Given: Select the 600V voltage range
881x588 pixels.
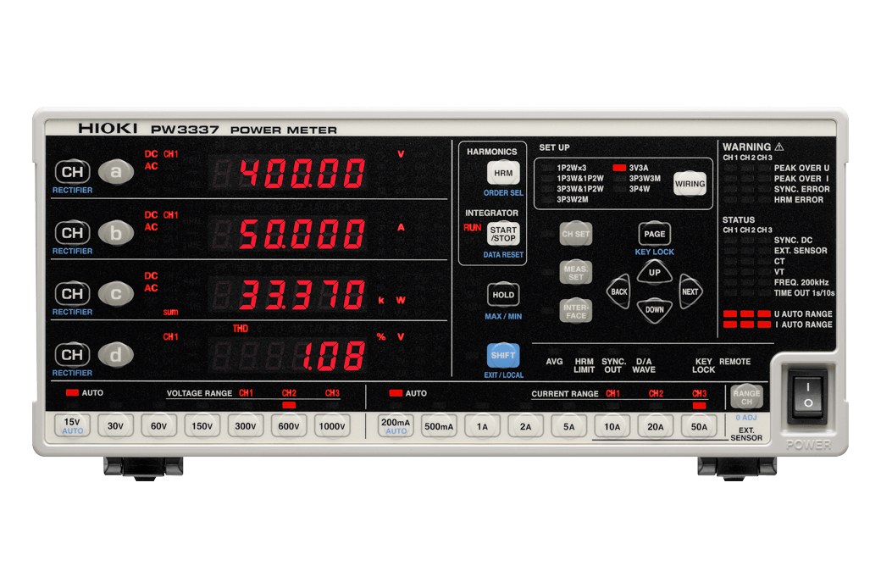Looking at the screenshot, I should click(x=289, y=426).
